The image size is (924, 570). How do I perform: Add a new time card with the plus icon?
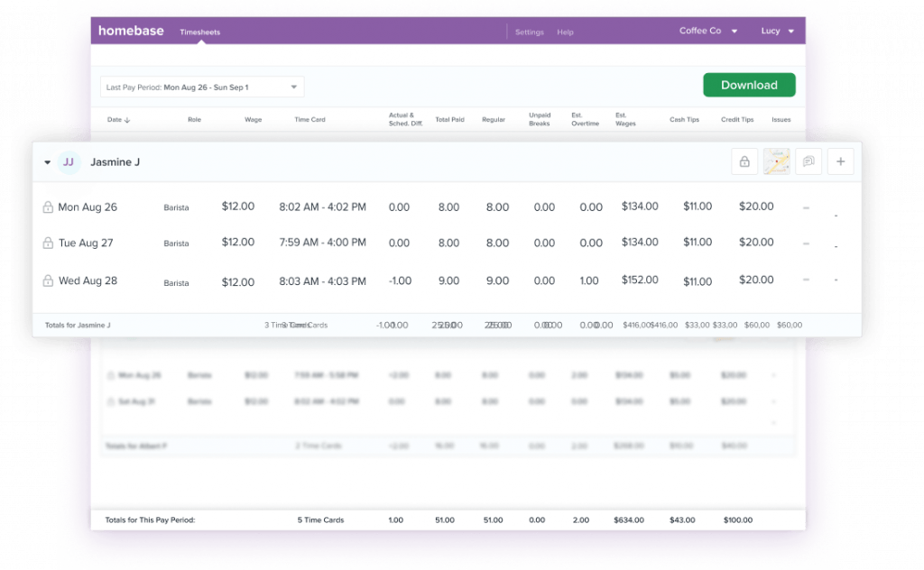tap(840, 161)
